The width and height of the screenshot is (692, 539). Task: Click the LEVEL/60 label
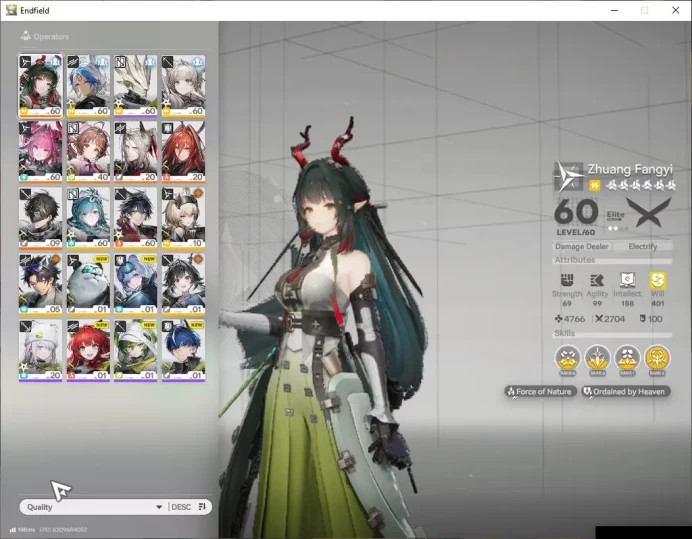[x=575, y=232]
